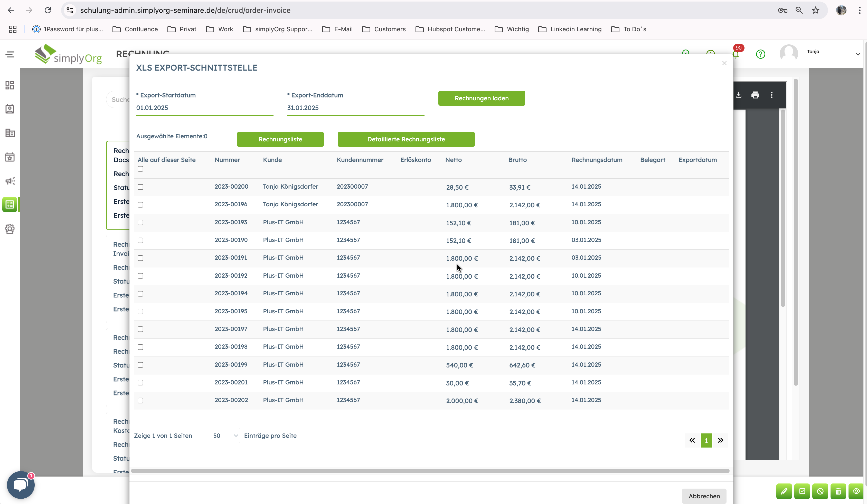867x504 pixels.
Task: Click the green trash delete icon
Action: coord(838,491)
